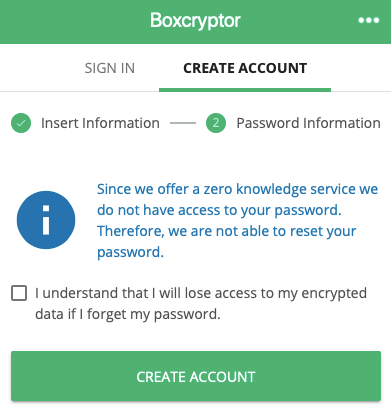The height and width of the screenshot is (418, 391).
Task: Tick the password loss acknowledgement checkbox
Action: tap(19, 293)
